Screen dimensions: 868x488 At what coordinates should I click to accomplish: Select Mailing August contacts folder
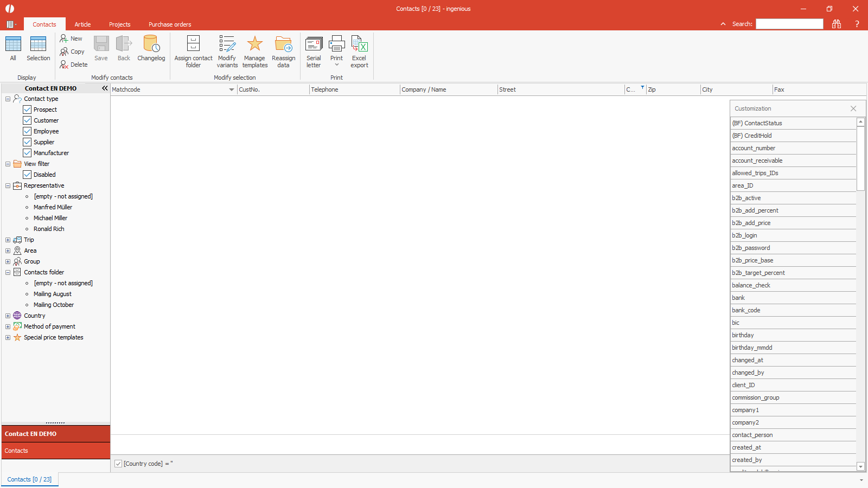click(52, 294)
